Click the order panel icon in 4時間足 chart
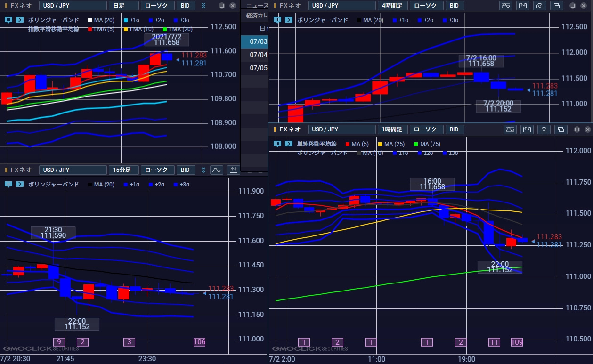Image resolution: width=593 pixels, height=364 pixels. tap(523, 6)
